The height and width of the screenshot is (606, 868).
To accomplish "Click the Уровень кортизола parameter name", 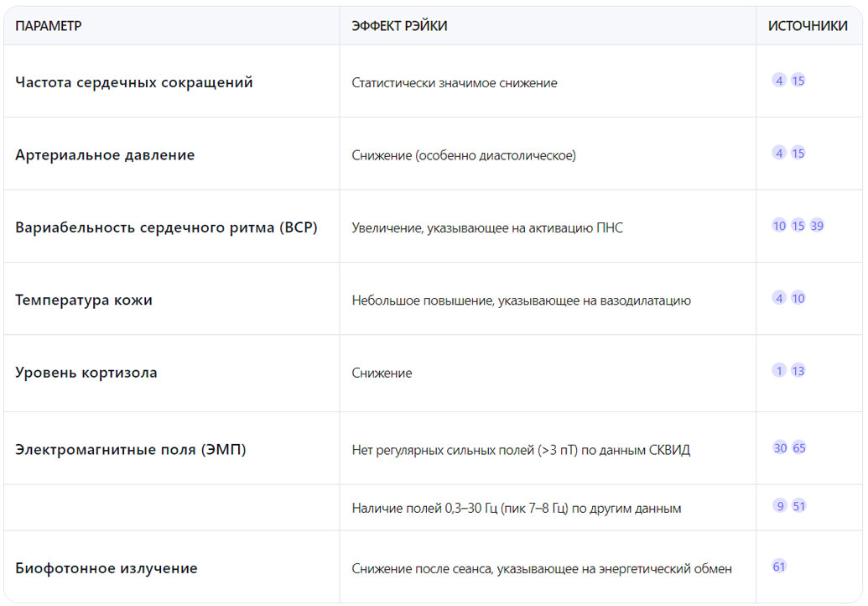I will [86, 373].
